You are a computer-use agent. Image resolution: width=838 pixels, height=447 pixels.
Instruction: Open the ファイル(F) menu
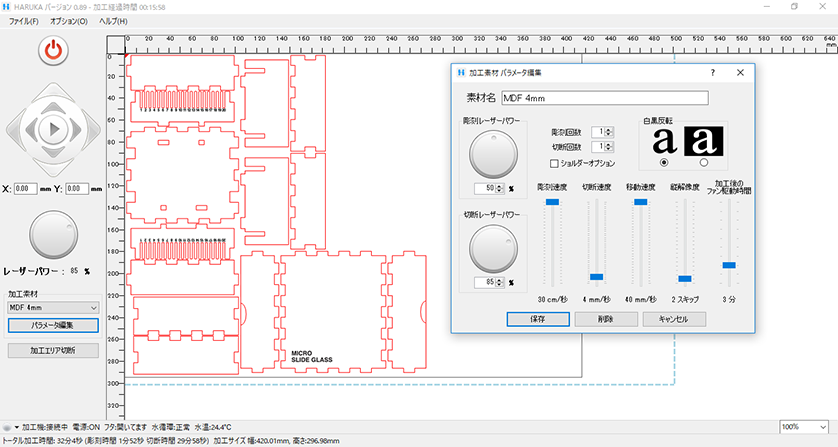[x=24, y=21]
